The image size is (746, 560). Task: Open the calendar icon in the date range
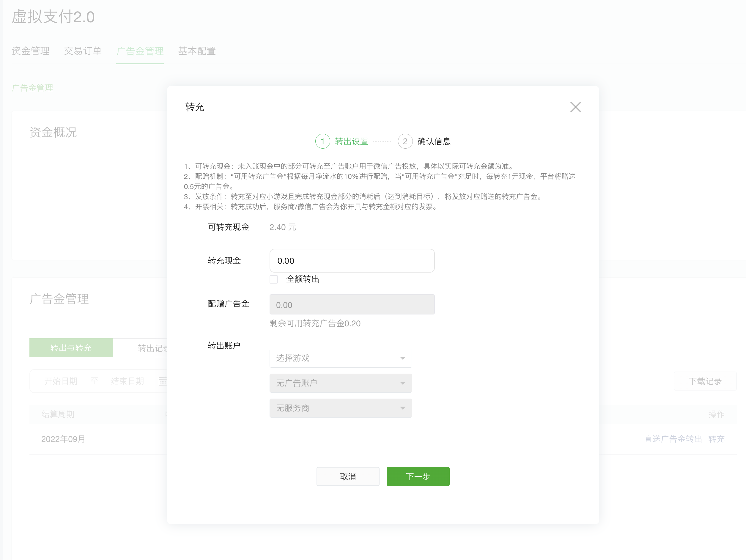[x=163, y=381]
